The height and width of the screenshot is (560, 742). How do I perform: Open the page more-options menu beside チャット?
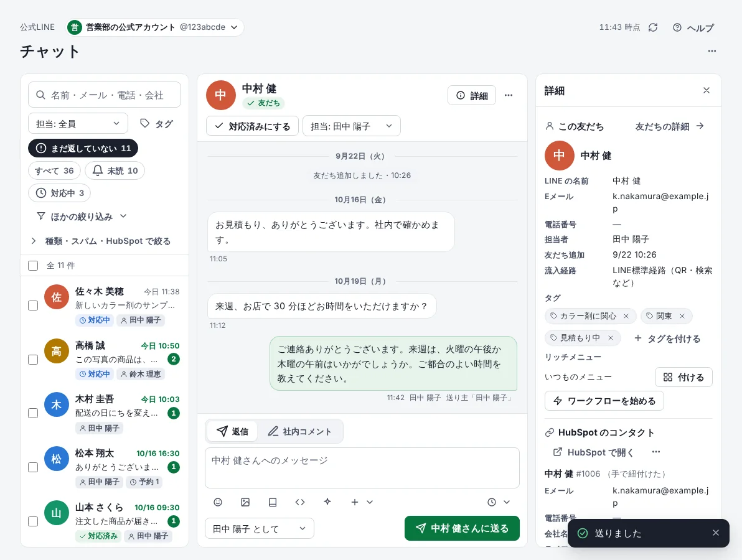pyautogui.click(x=711, y=51)
